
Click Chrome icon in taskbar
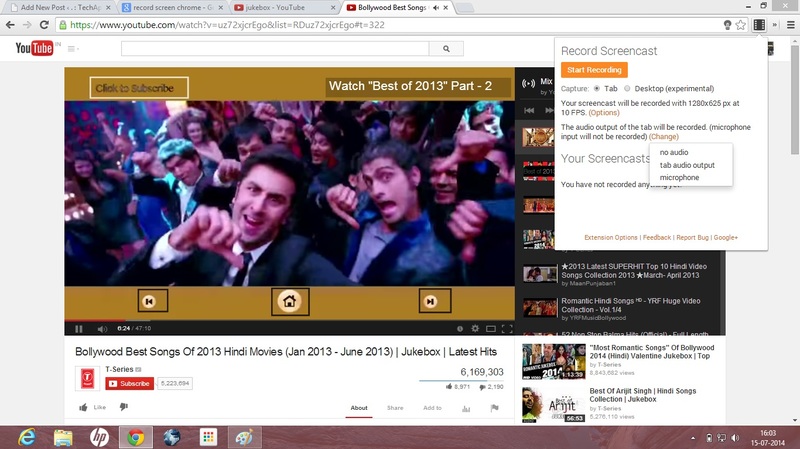coord(136,437)
